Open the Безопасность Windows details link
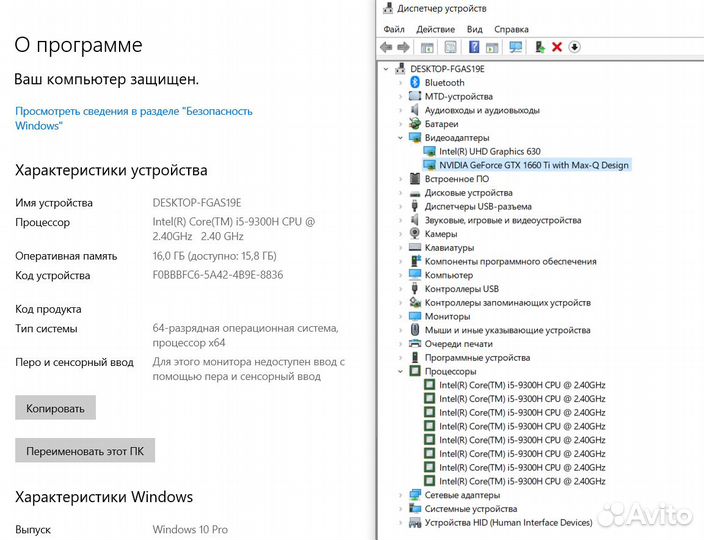The height and width of the screenshot is (540, 704). 134,118
